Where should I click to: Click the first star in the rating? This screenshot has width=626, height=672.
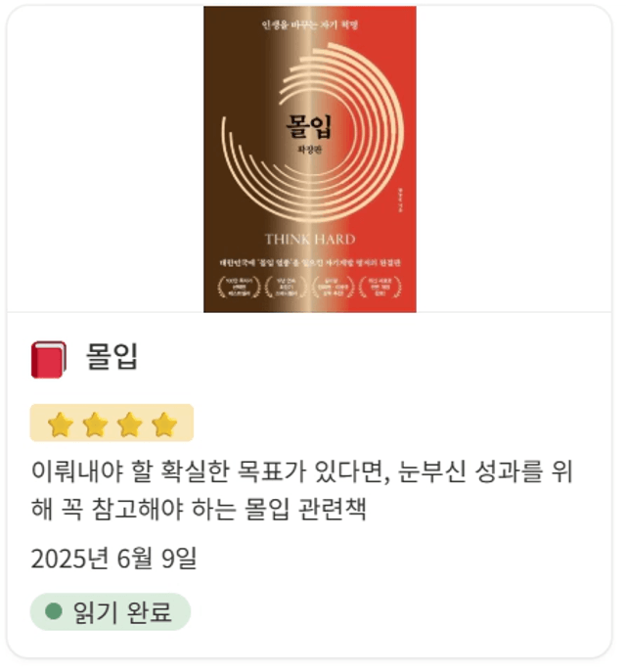tap(61, 425)
